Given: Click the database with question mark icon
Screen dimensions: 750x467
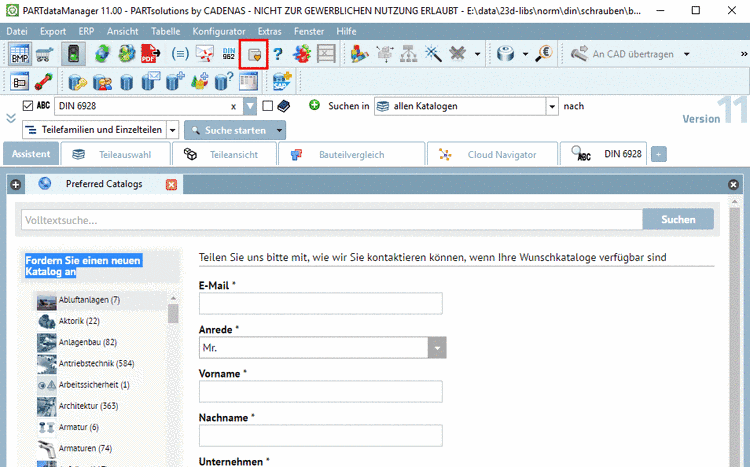Looking at the screenshot, I should pos(223,81).
